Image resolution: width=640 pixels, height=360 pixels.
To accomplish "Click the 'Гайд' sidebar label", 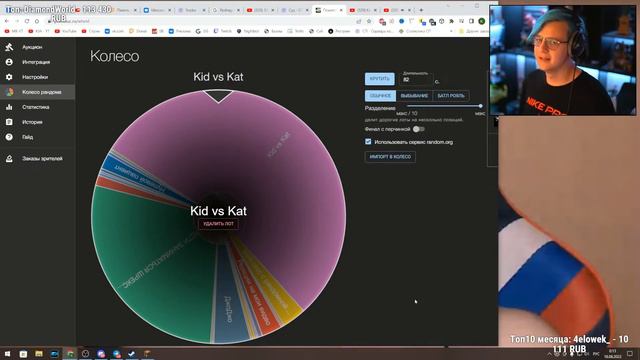I will (28, 137).
